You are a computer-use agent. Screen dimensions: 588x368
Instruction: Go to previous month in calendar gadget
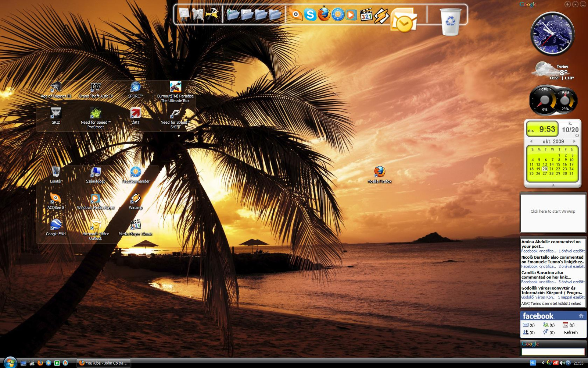(x=531, y=141)
